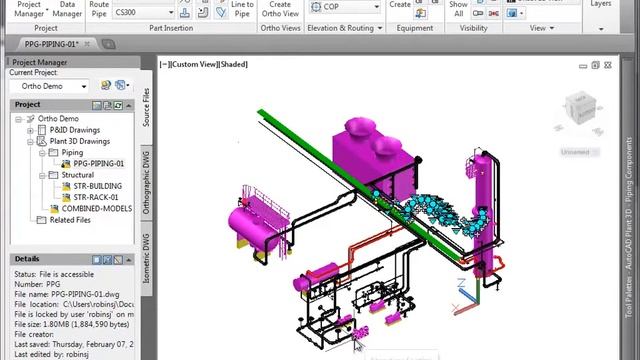Start the Route Pipe command

(x=99, y=9)
